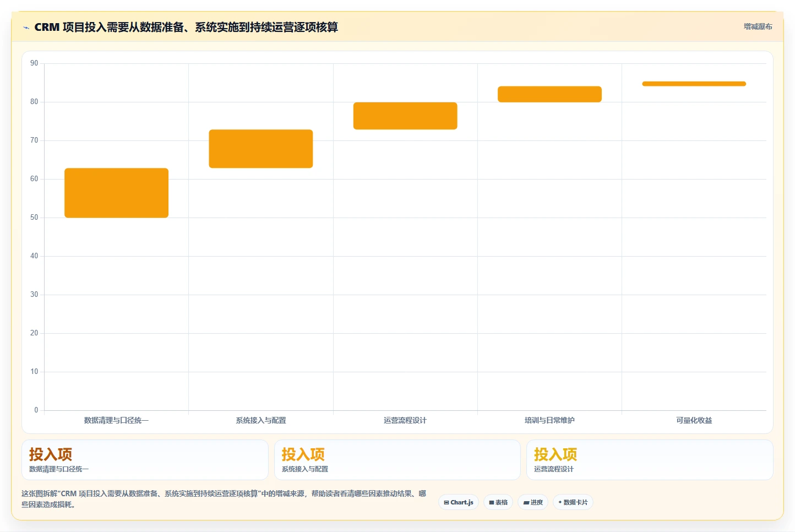
Task: Click the 培训与日常维护 waterfall bar
Action: (549, 94)
